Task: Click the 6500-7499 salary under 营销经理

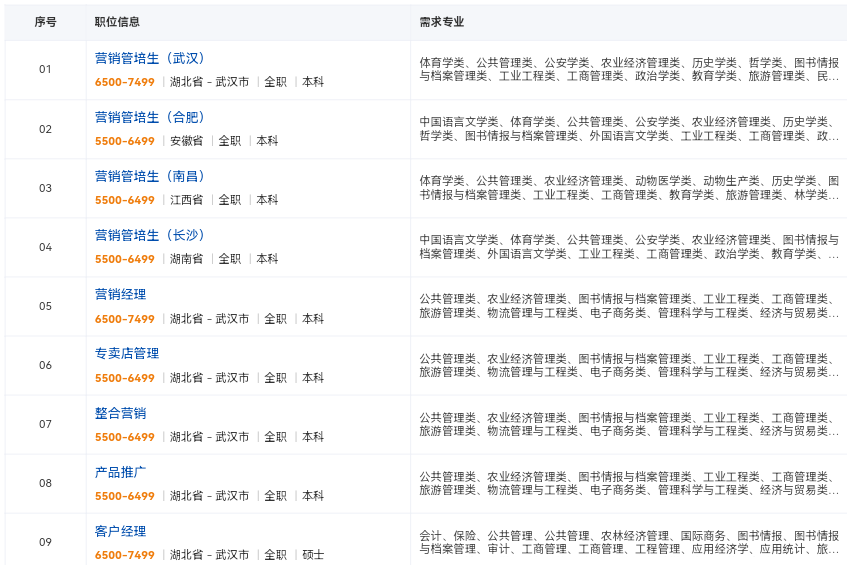Action: pos(124,319)
